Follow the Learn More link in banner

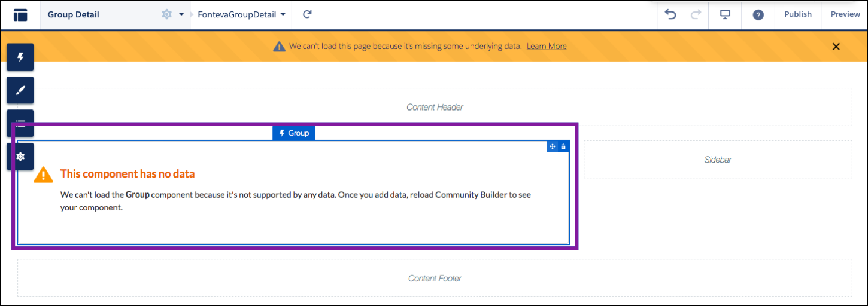(x=547, y=46)
